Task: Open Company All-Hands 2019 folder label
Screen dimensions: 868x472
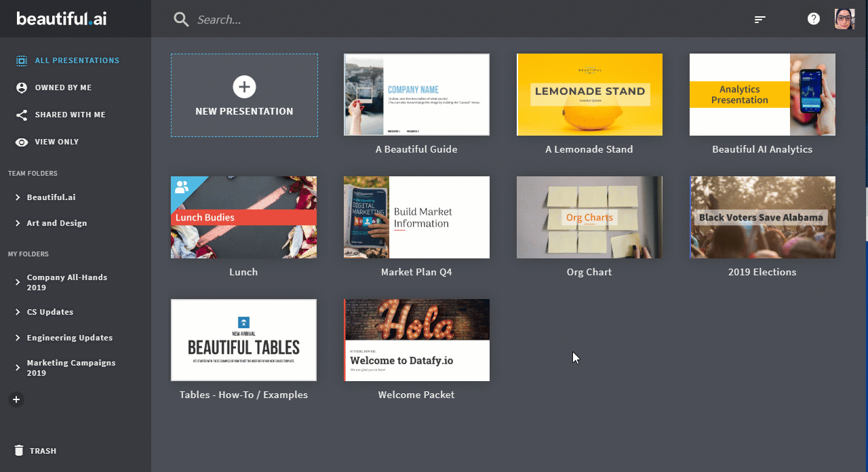Action: pyautogui.click(x=67, y=282)
